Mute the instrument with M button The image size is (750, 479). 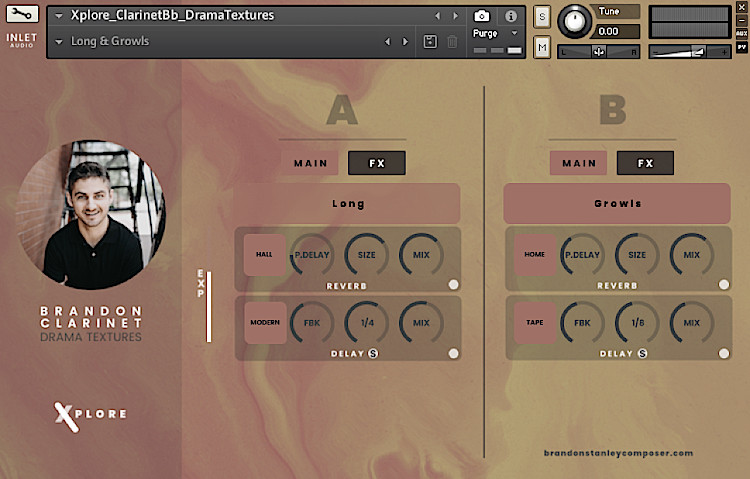(542, 46)
